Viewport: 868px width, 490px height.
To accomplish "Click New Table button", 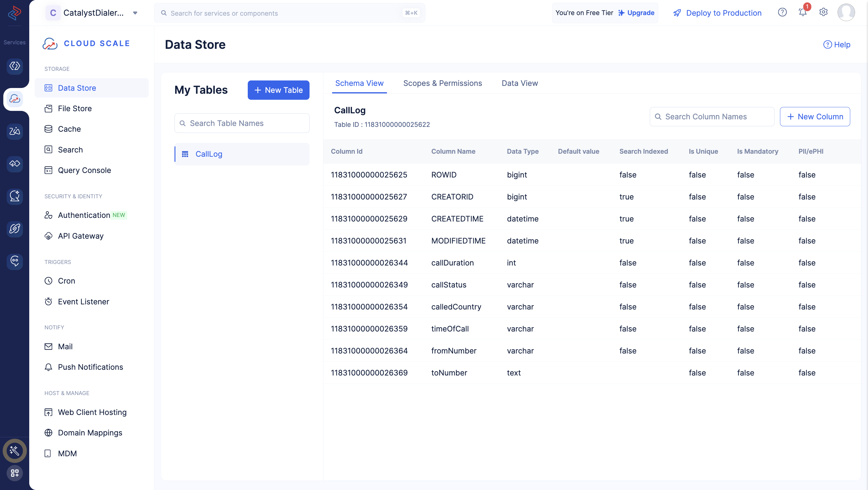I will [x=278, y=90].
